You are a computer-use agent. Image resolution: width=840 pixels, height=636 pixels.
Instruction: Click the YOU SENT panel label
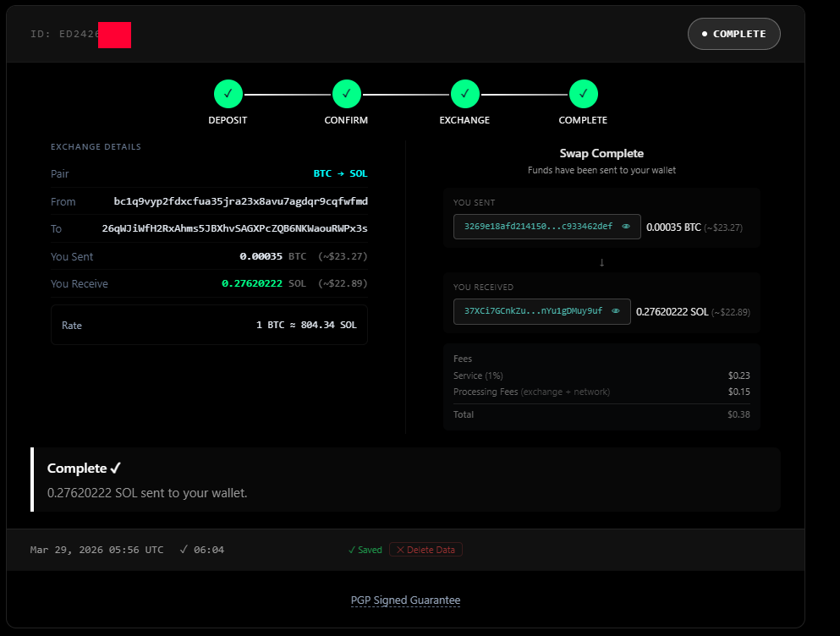(474, 202)
